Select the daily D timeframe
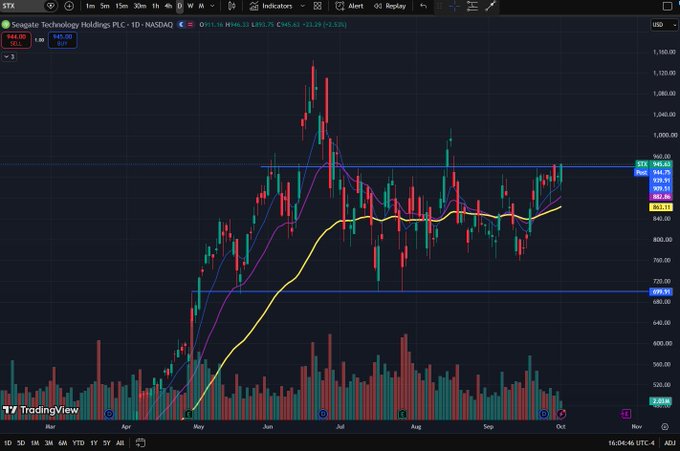 (180, 6)
